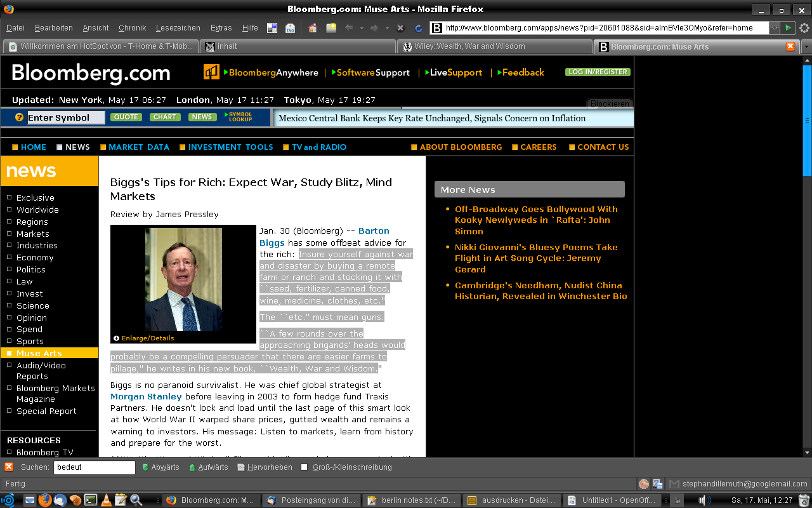Launch Firefox from the panel quick launcher
This screenshot has height=508, width=812.
44,500
